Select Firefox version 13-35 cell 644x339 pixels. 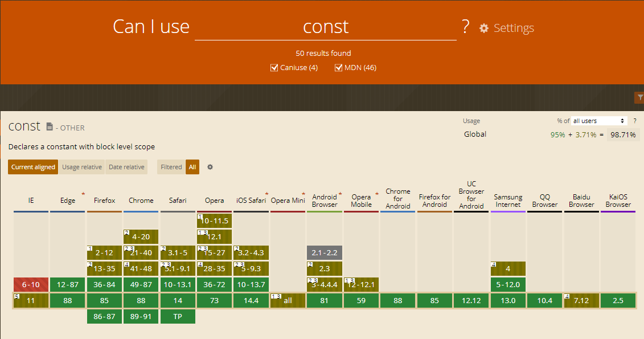(x=104, y=269)
